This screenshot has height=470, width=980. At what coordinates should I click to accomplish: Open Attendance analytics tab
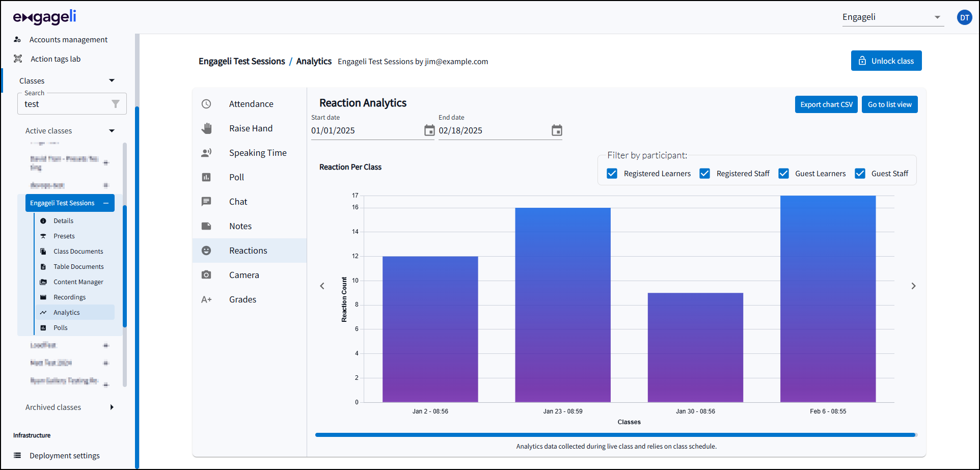[250, 104]
